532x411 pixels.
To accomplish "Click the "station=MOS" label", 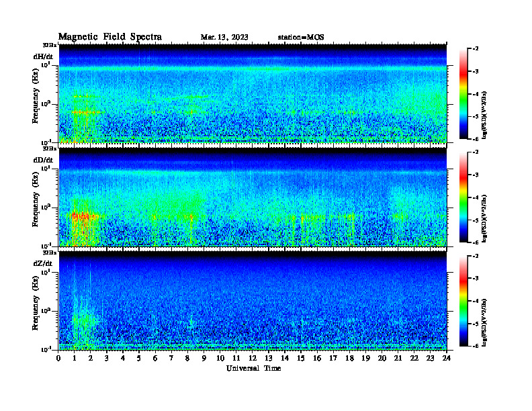I will click(x=301, y=38).
